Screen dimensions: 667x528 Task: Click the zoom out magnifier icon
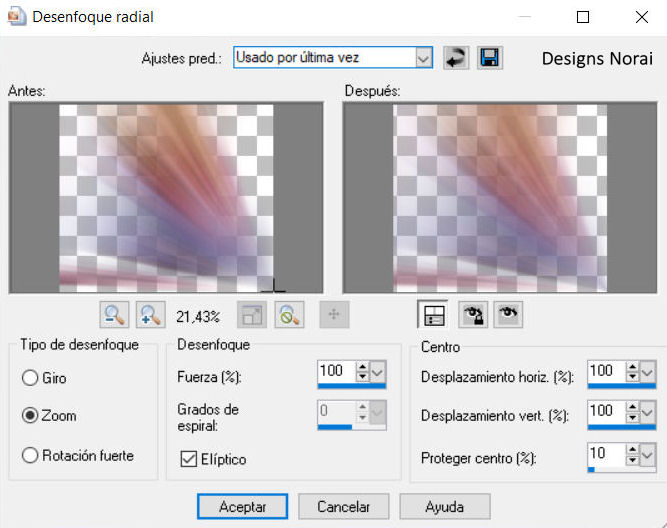114,315
